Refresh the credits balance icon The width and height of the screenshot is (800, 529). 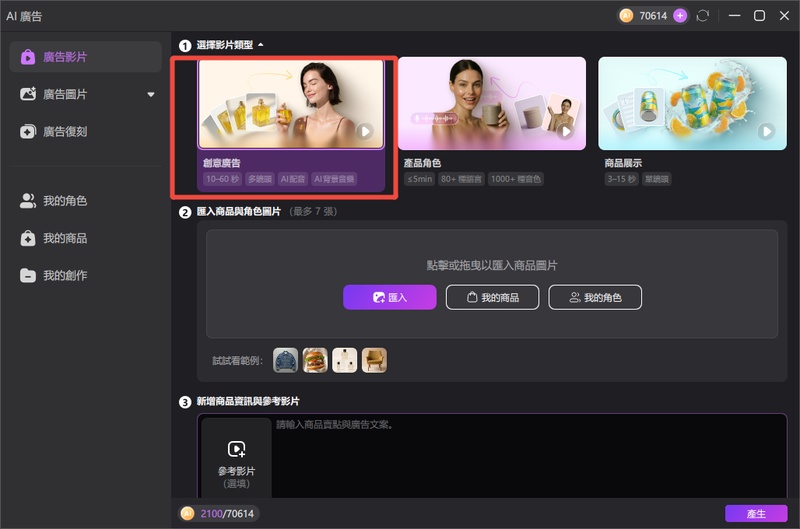pyautogui.click(x=703, y=16)
